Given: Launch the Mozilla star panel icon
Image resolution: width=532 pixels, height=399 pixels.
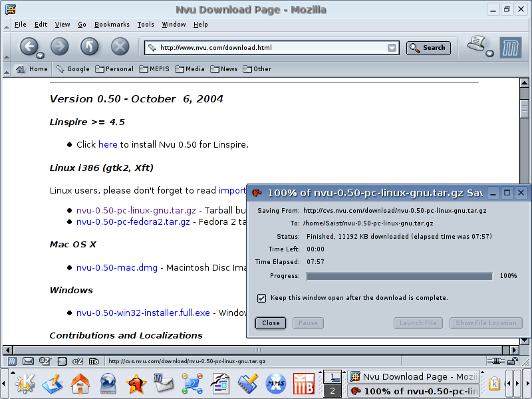Looking at the screenshot, I should 136,384.
